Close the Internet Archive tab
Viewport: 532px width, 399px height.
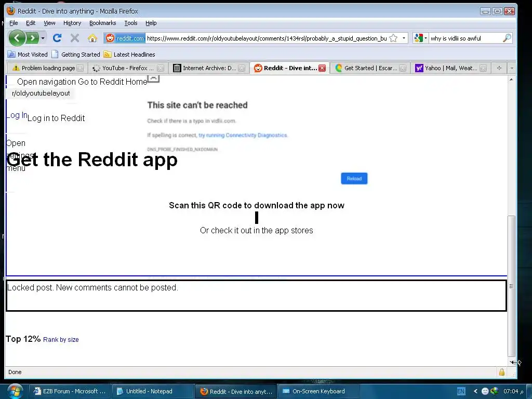click(242, 68)
